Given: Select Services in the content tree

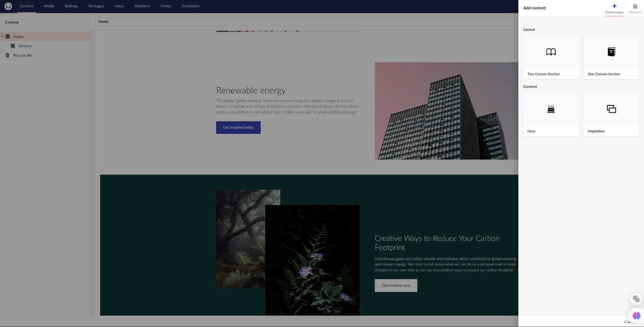Looking at the screenshot, I should [x=25, y=46].
